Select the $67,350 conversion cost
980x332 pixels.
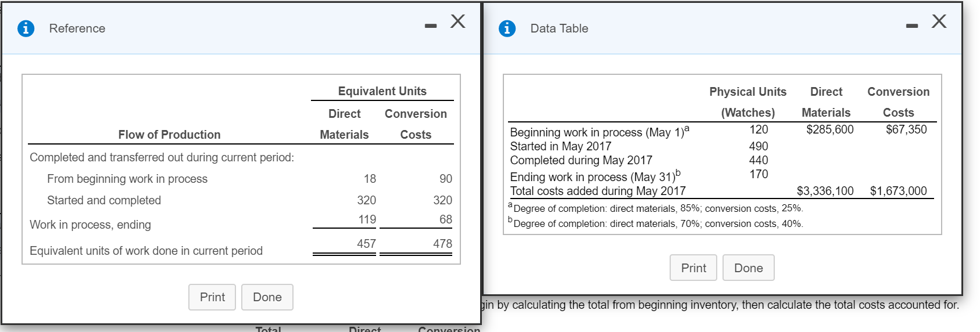(906, 129)
